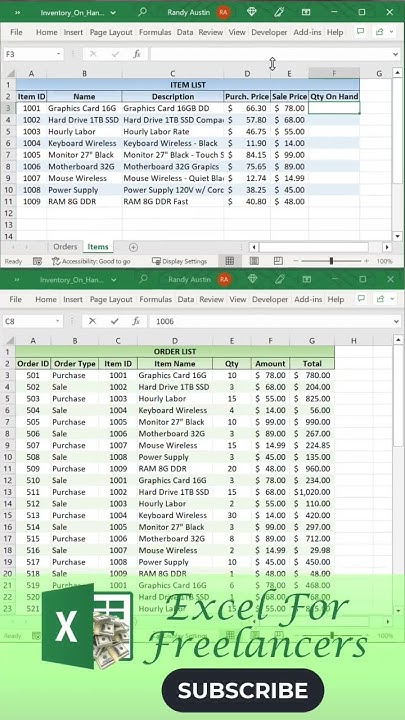
Task: Click ribbon display options icon in top window
Action: (306, 12)
